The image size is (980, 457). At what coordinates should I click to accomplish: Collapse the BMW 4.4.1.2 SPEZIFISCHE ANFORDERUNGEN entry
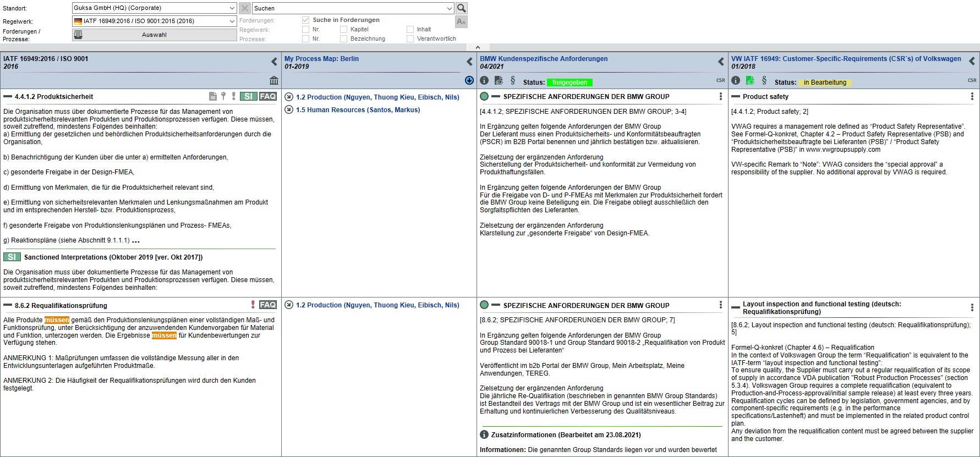click(x=496, y=96)
